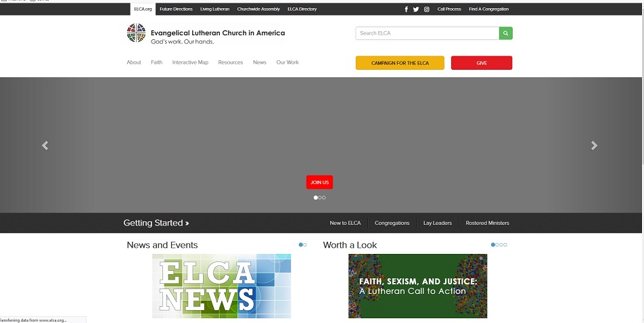Open ELCA Directory top link
The height and width of the screenshot is (323, 644).
click(302, 9)
